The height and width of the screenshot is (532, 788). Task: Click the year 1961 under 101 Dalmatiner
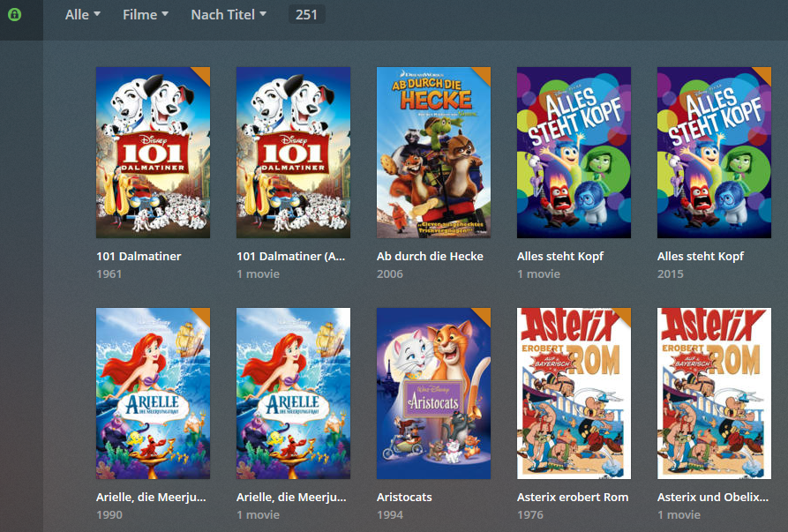[x=109, y=274]
